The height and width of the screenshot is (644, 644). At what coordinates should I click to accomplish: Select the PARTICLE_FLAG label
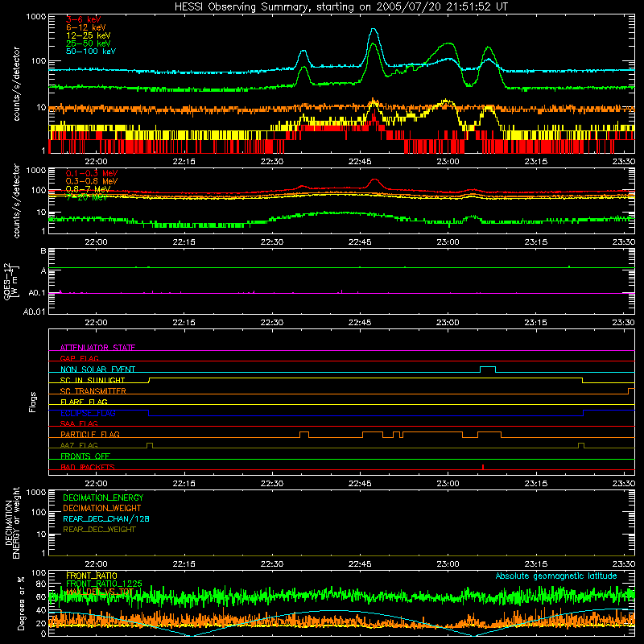[x=90, y=435]
